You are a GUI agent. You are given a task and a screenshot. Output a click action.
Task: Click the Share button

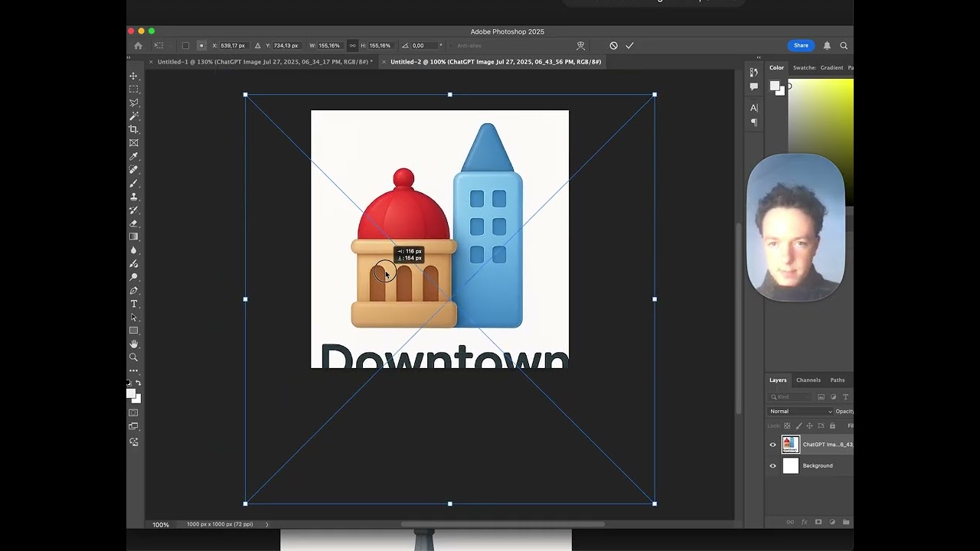point(801,45)
